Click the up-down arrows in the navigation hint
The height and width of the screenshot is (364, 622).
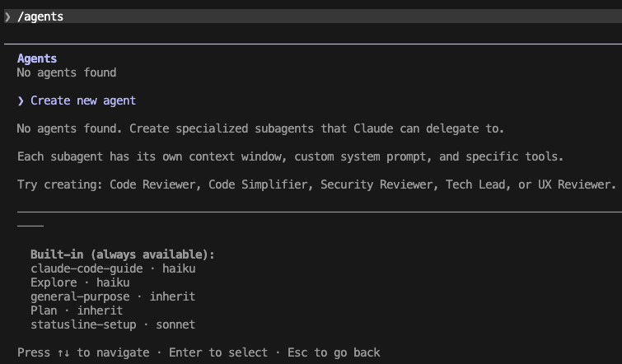tap(63, 352)
